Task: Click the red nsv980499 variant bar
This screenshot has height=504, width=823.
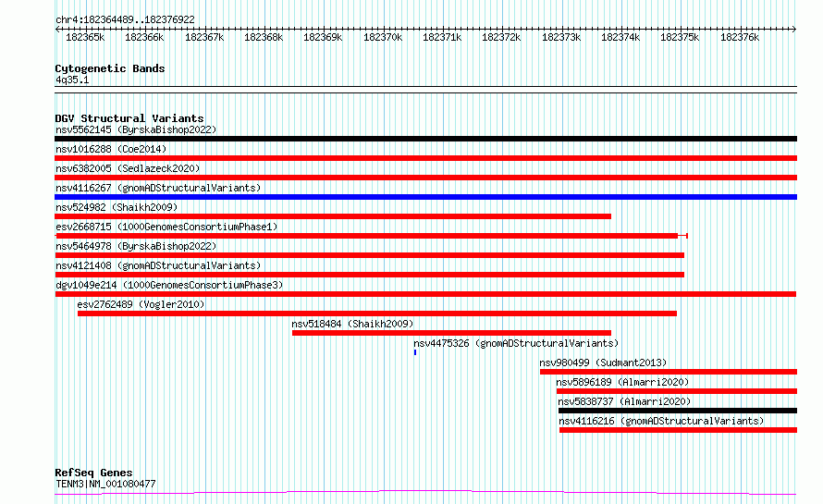Action: (669, 373)
